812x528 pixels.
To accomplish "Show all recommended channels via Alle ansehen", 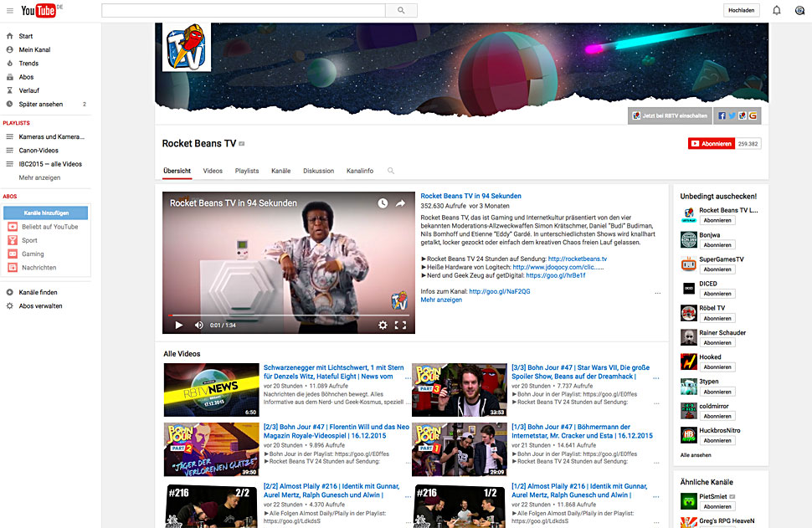I will [696, 455].
